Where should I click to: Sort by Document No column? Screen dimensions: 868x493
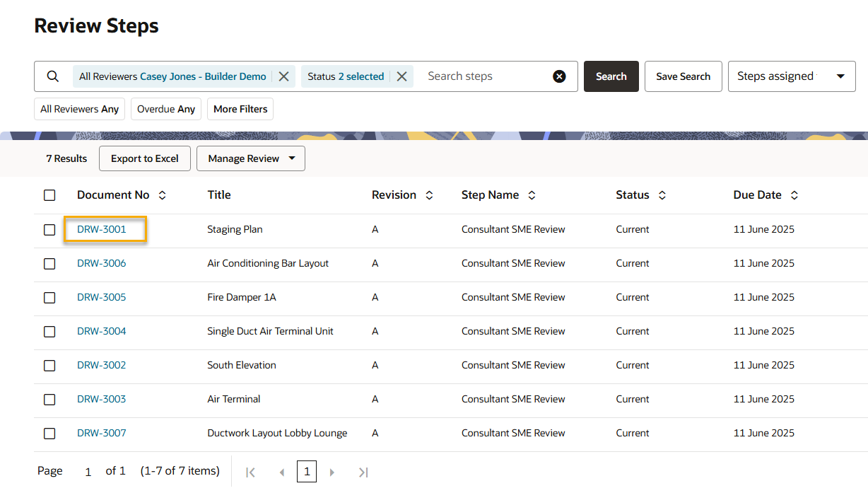(163, 195)
